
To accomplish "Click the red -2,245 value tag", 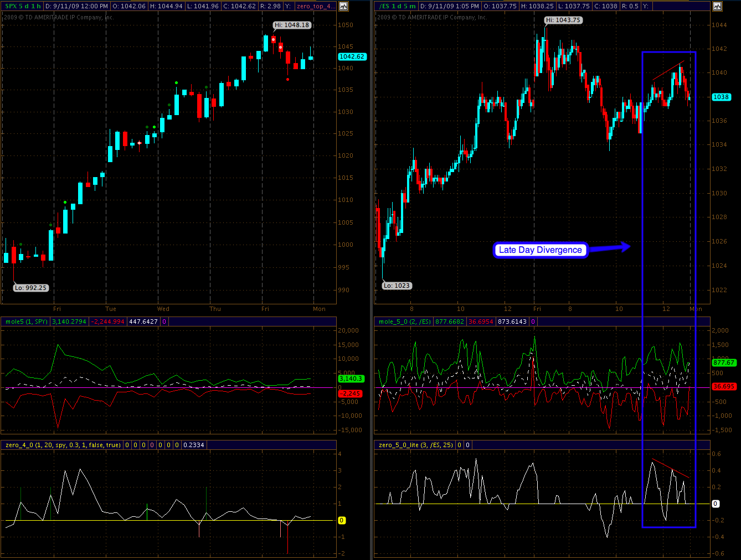I will tap(351, 393).
